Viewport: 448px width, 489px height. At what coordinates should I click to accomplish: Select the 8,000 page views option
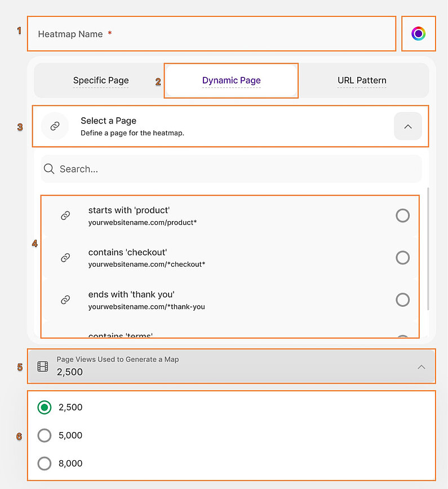(x=45, y=464)
